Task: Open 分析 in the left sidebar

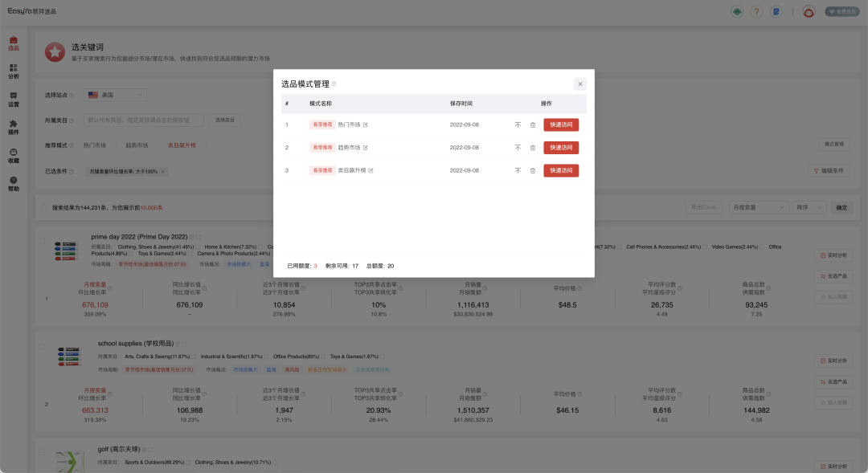Action: [x=14, y=71]
